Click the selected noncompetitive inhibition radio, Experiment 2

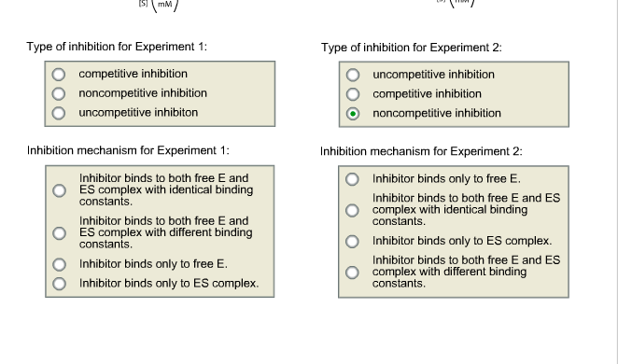353,114
